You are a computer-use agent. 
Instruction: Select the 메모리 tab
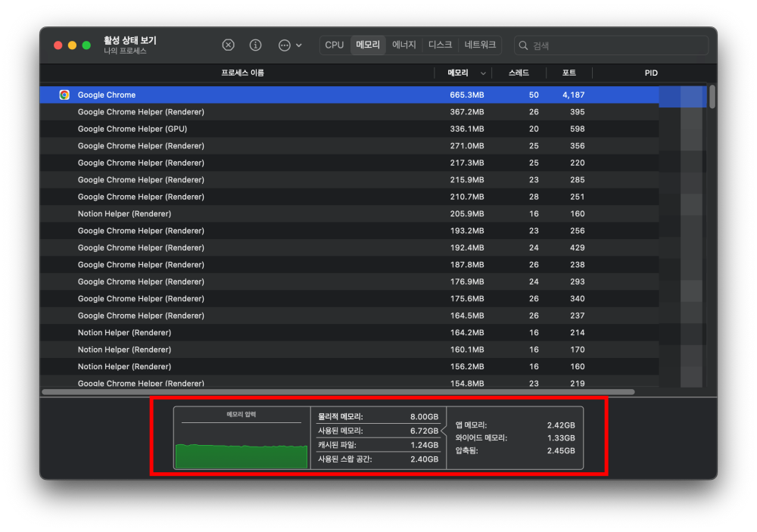pyautogui.click(x=368, y=45)
